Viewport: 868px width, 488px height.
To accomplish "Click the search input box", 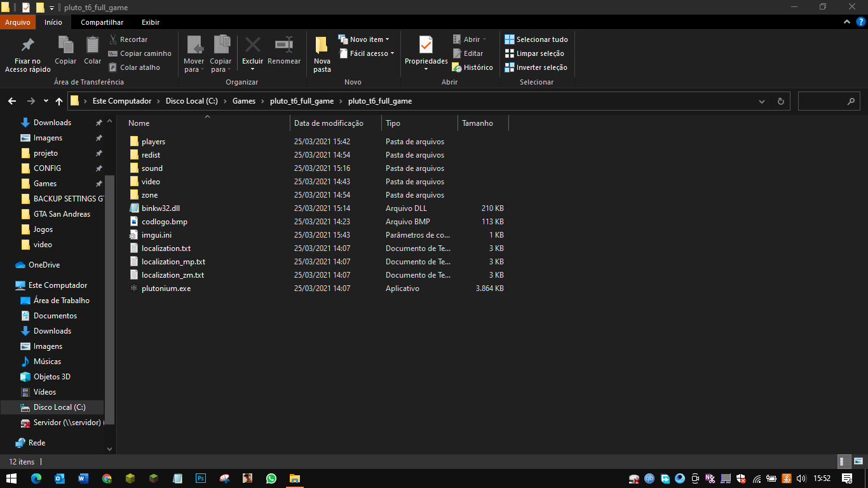I will 829,101.
